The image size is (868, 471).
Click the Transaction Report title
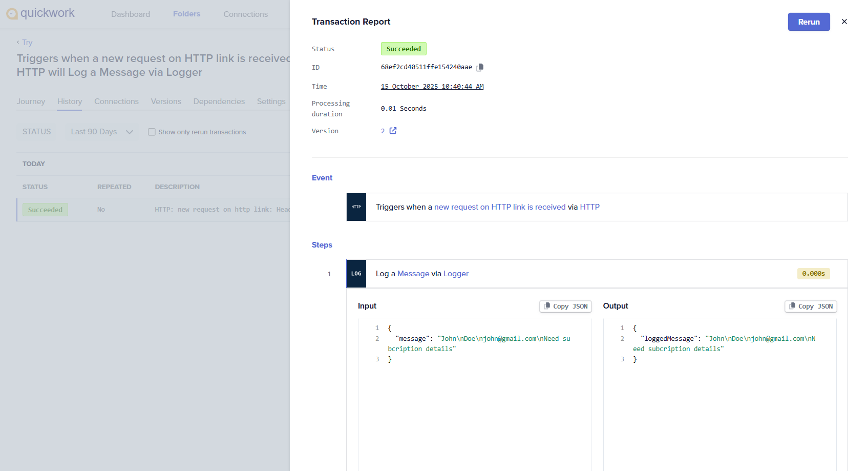click(x=351, y=22)
